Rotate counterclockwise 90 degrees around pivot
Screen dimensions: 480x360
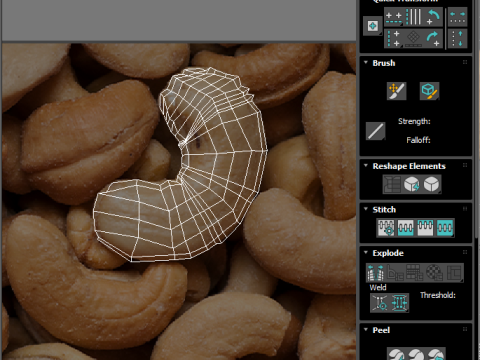433,17
